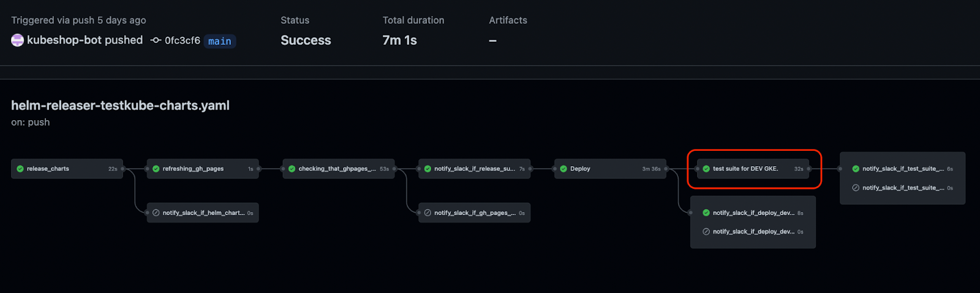Open the successful notify_slack_if_deploy_dev job
The image size is (980, 293).
click(x=753, y=213)
